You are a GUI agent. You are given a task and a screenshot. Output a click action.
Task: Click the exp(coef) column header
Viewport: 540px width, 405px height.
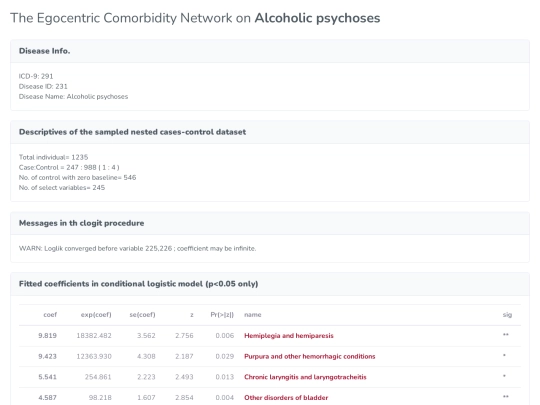click(96, 314)
